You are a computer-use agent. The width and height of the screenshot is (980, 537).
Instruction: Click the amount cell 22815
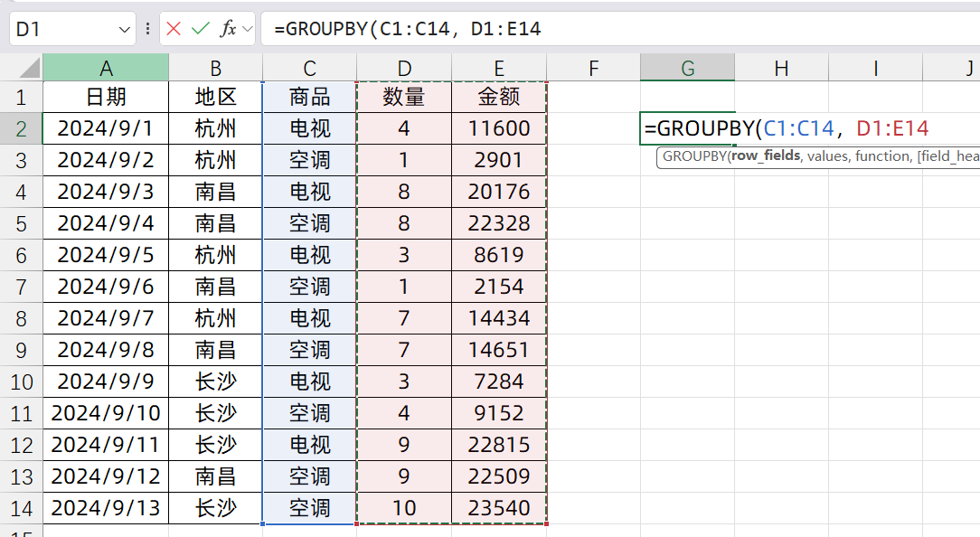(x=499, y=445)
